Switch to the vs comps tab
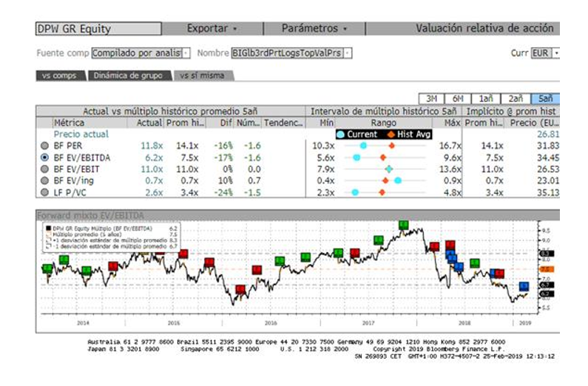588x386 pixels. tap(60, 75)
